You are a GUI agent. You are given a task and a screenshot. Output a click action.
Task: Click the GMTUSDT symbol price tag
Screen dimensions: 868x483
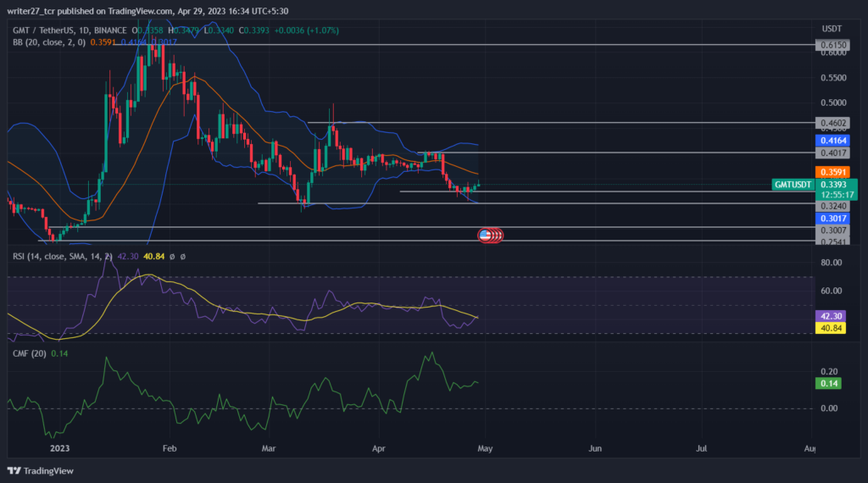pyautogui.click(x=793, y=185)
